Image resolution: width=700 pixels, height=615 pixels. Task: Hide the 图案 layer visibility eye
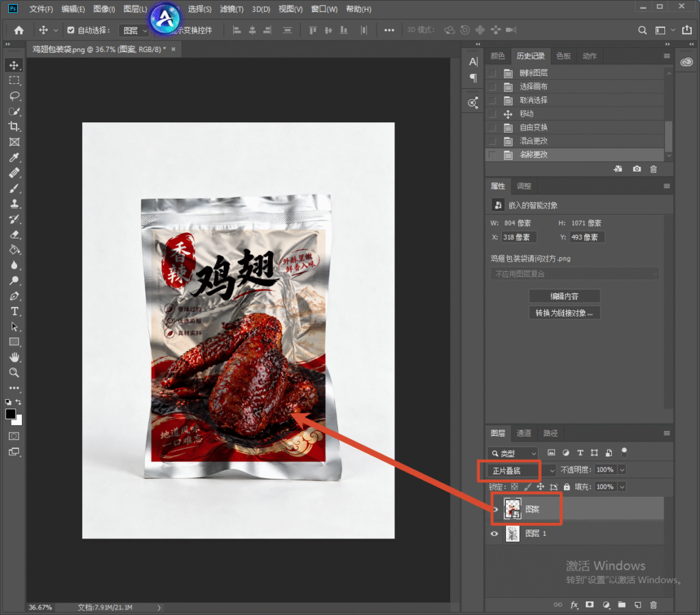[495, 509]
